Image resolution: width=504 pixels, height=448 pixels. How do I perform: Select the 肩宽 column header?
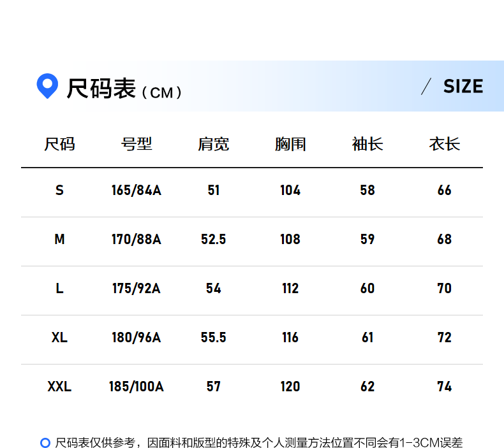pos(214,144)
